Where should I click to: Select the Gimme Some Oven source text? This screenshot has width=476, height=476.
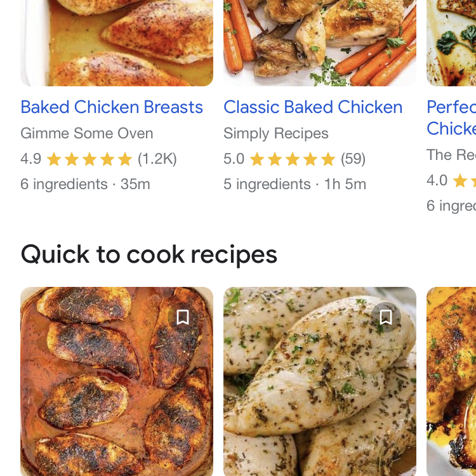coord(87,133)
